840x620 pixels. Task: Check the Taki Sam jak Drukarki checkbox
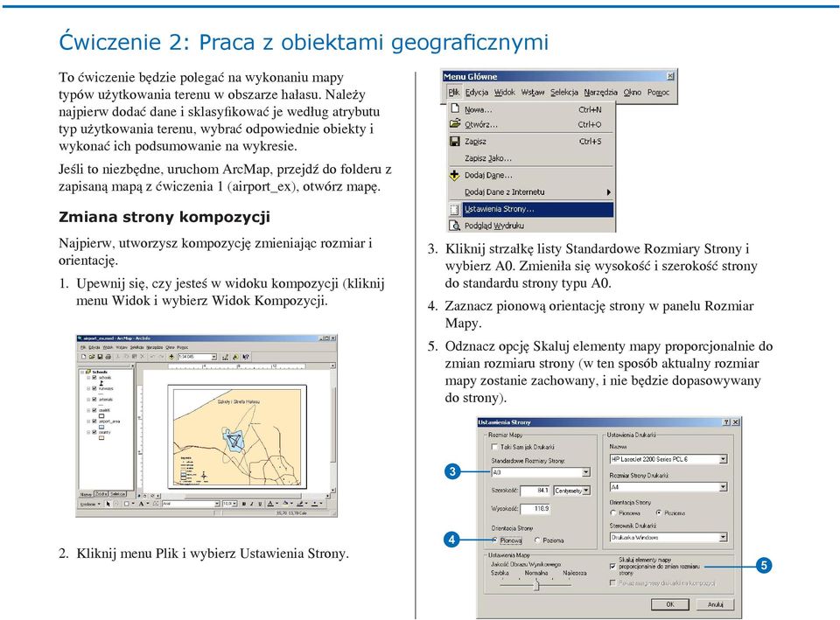pos(493,447)
